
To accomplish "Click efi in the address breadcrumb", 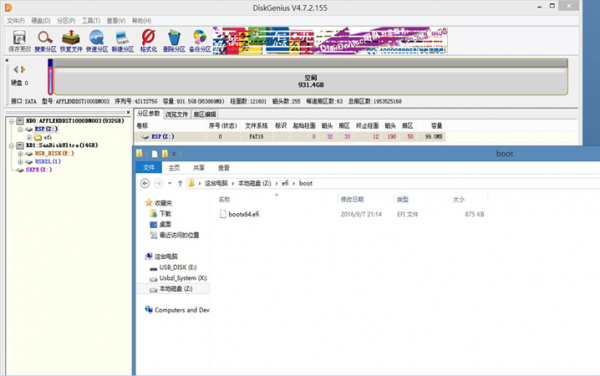I will pyautogui.click(x=285, y=183).
